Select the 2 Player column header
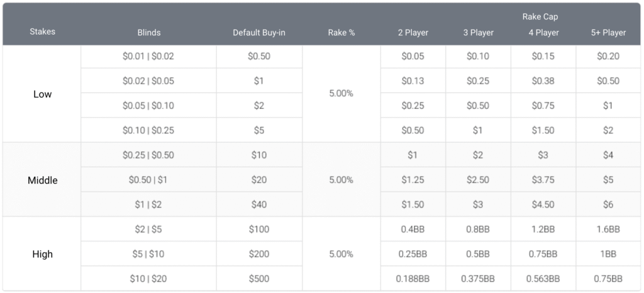The width and height of the screenshot is (644, 293). (x=413, y=33)
